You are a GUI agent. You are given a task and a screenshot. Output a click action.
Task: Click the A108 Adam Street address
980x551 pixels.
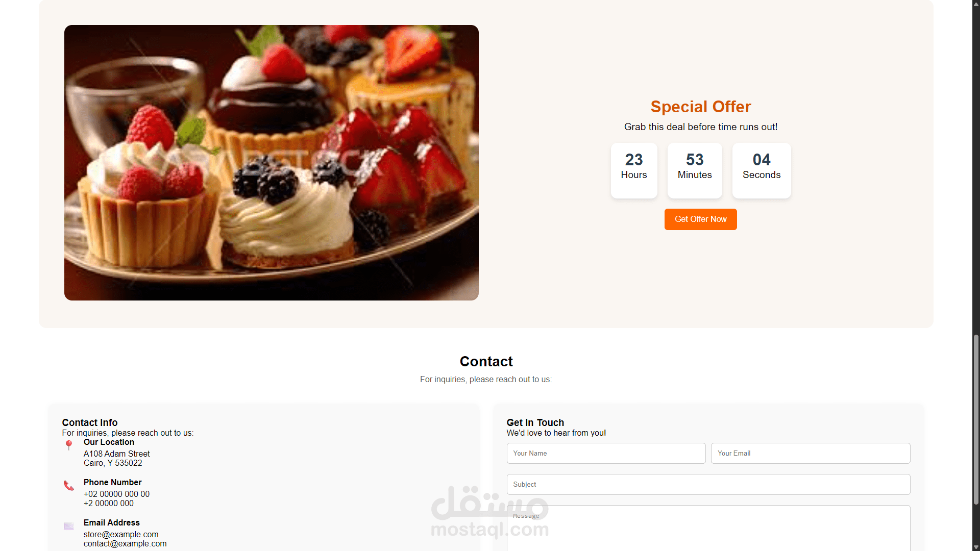(x=116, y=454)
